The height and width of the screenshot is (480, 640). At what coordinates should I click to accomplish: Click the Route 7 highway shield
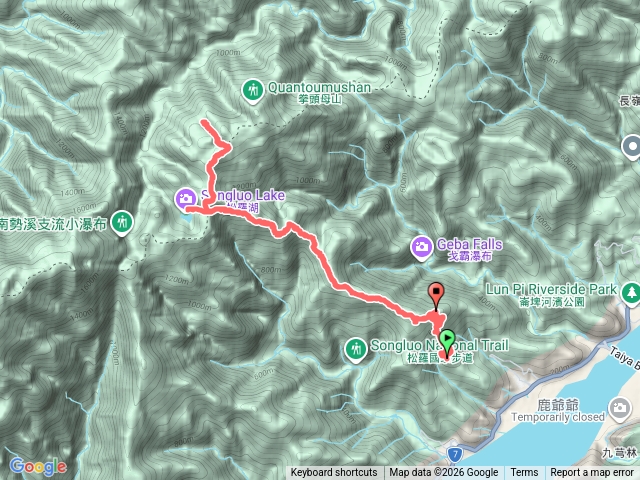(x=455, y=454)
